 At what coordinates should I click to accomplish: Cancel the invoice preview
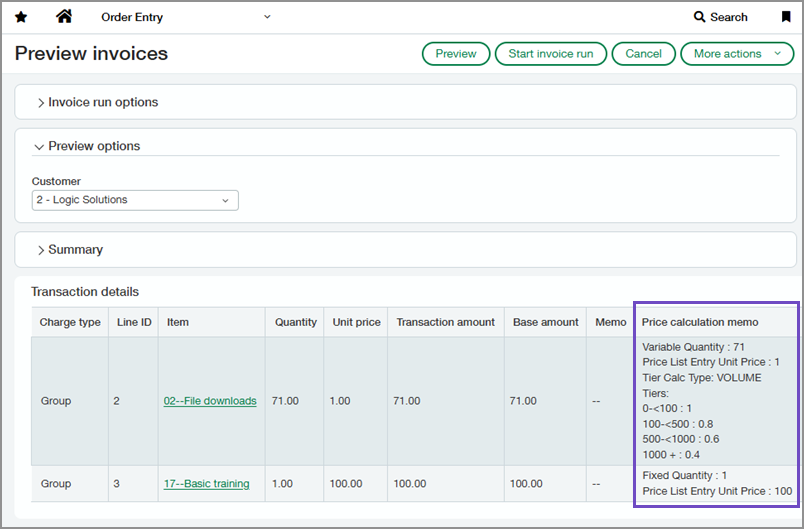[644, 54]
